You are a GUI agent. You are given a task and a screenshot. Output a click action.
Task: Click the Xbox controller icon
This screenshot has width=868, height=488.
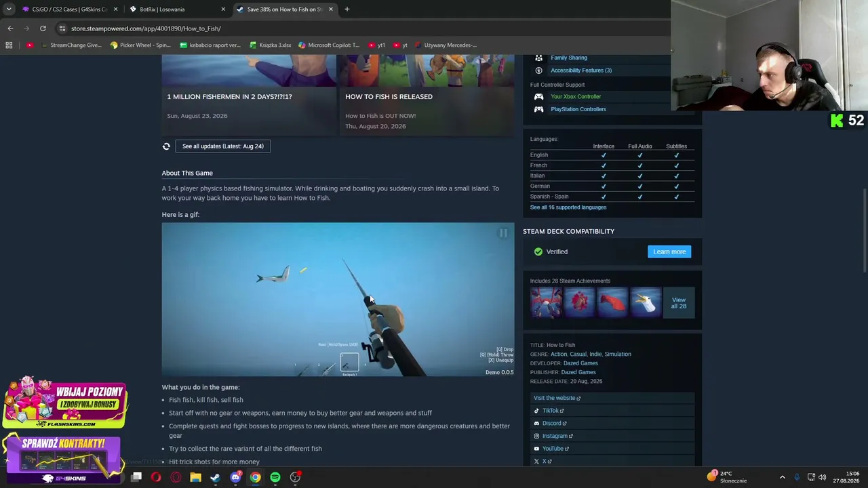click(538, 97)
